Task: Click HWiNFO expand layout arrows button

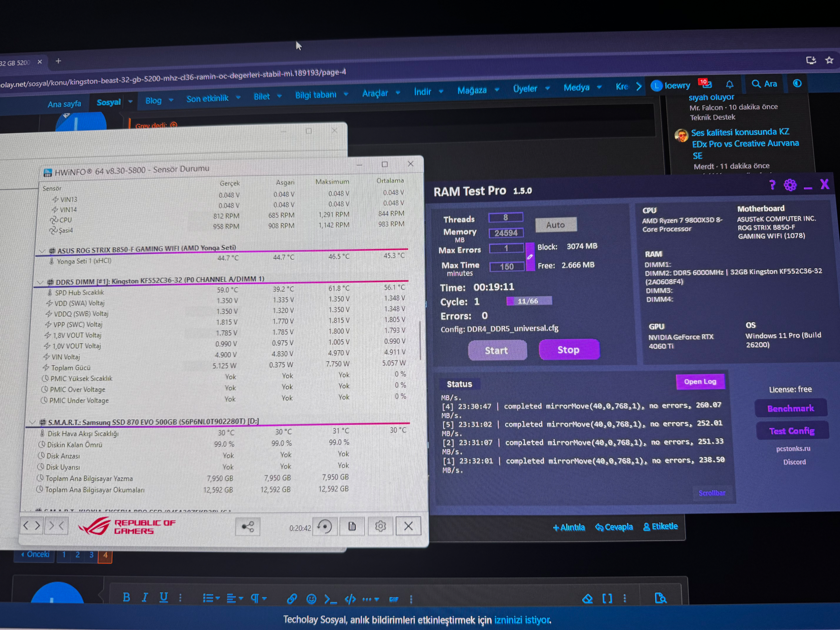Action: (x=32, y=526)
